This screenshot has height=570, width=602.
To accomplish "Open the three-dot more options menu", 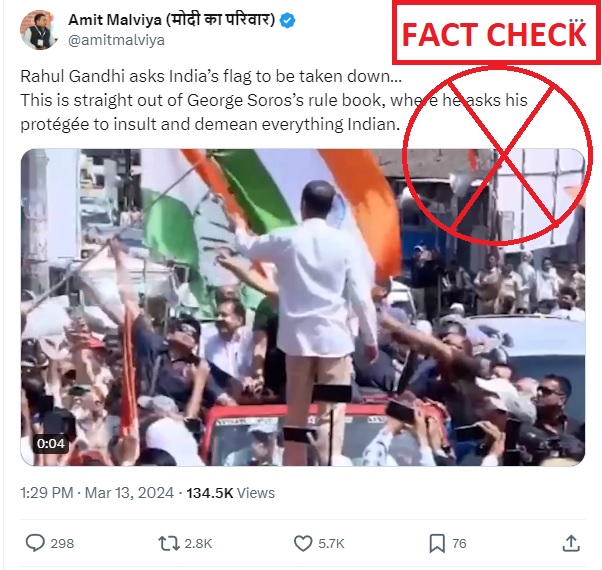I will 576,20.
